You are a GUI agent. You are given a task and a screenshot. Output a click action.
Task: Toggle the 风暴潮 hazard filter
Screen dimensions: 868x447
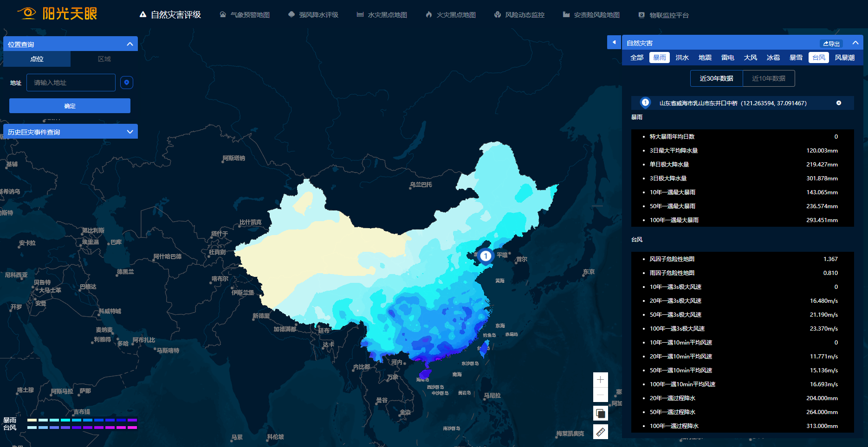[x=845, y=57]
